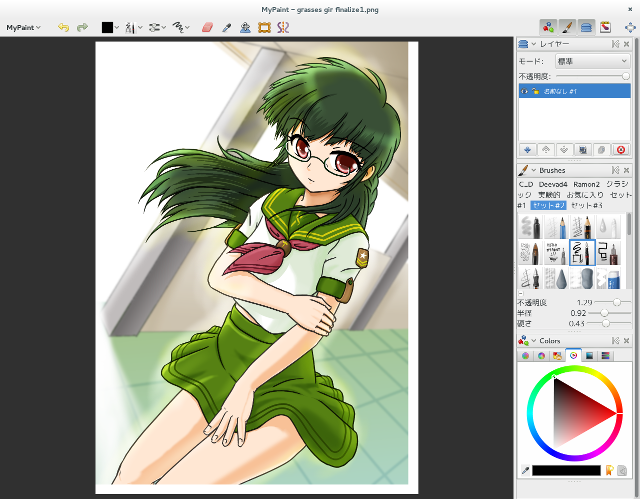
Task: Open the layer モード combo box showing 標準
Action: coord(593,61)
